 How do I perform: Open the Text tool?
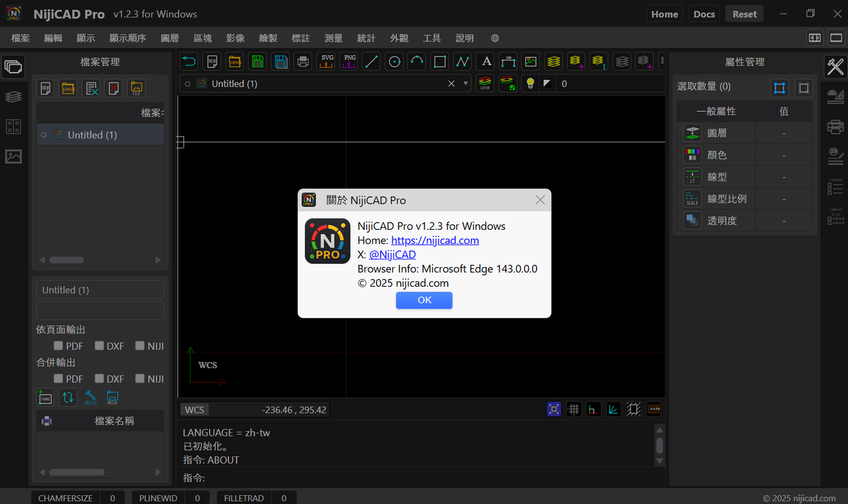point(485,61)
